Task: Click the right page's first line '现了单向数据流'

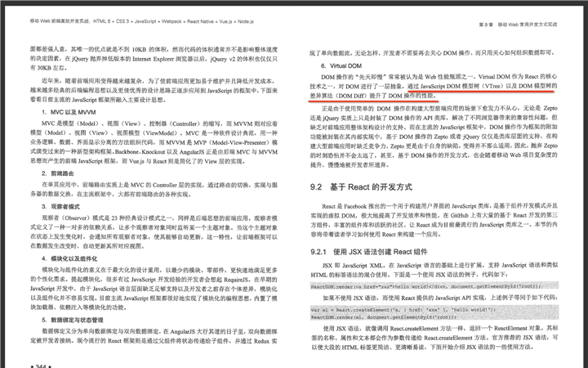Action: point(432,53)
